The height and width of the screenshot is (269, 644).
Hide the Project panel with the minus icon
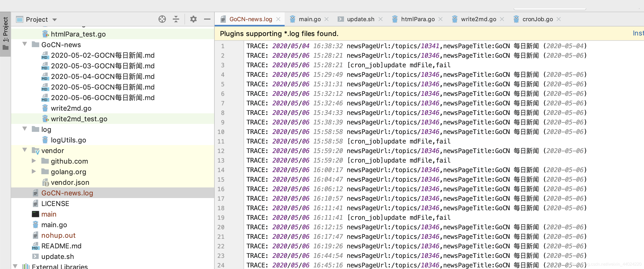click(x=207, y=19)
